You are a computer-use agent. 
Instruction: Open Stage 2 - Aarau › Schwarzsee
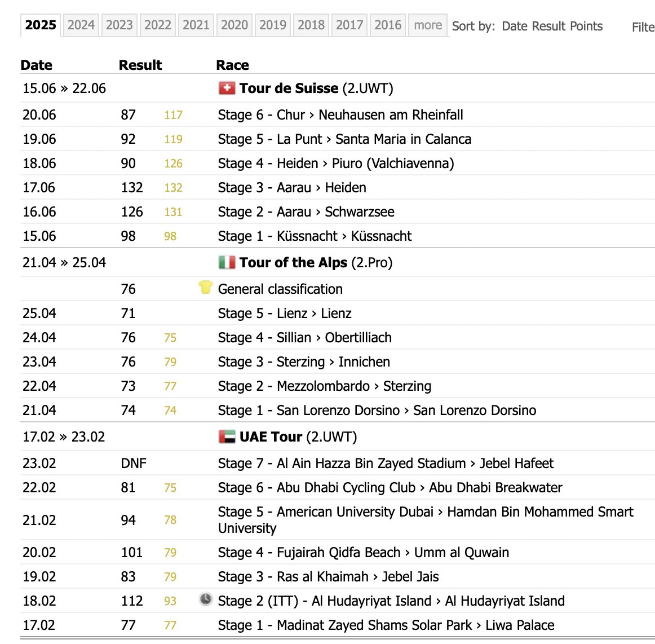(306, 212)
